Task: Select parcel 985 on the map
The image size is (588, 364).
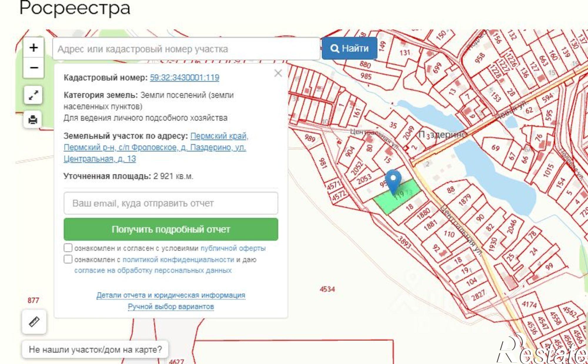Action: coord(366,76)
